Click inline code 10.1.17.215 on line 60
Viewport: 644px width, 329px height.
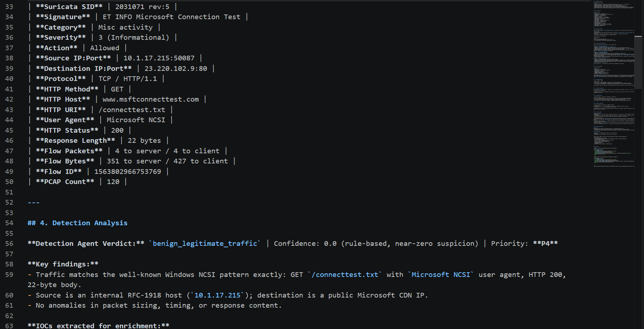click(217, 295)
